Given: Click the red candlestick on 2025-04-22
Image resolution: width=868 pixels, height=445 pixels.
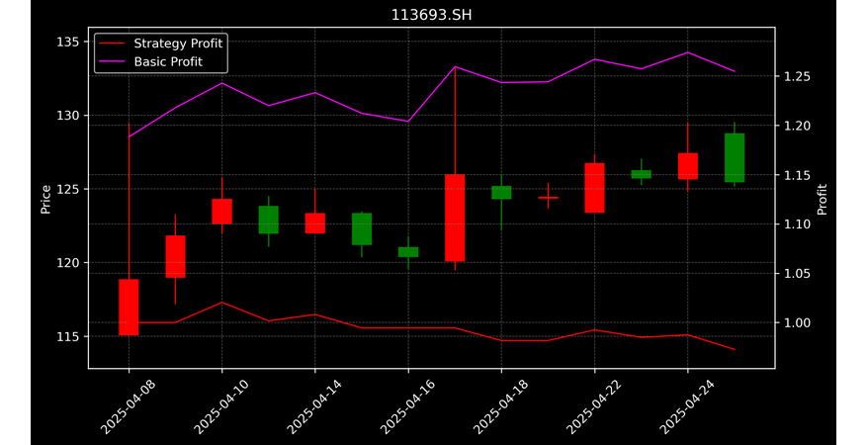Looking at the screenshot, I should point(594,188).
